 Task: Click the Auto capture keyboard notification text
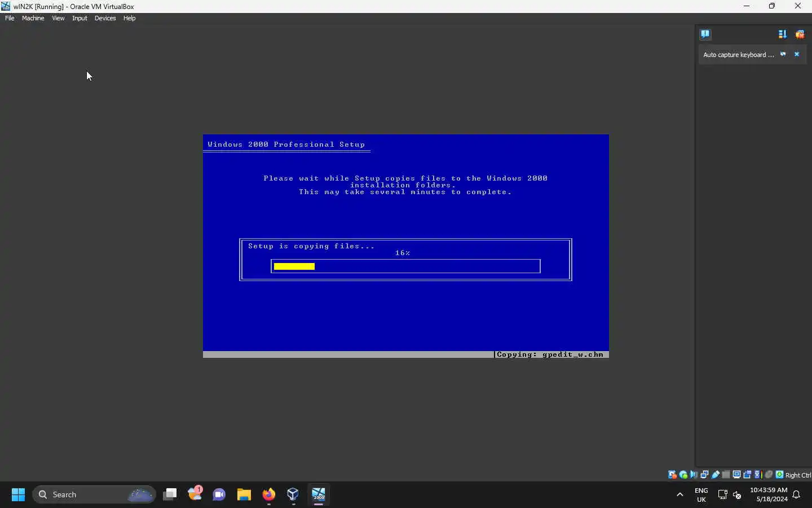[738, 55]
